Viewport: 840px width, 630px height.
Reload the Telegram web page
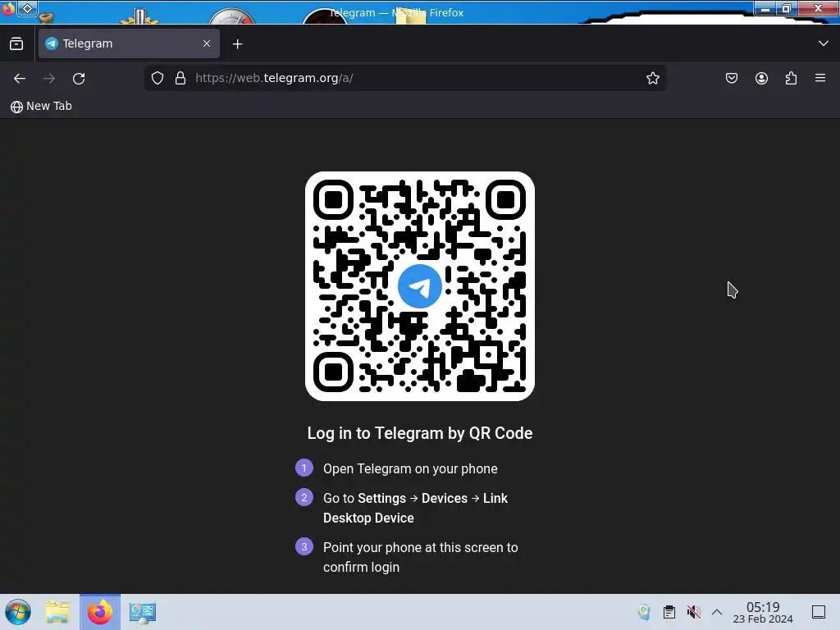[79, 78]
